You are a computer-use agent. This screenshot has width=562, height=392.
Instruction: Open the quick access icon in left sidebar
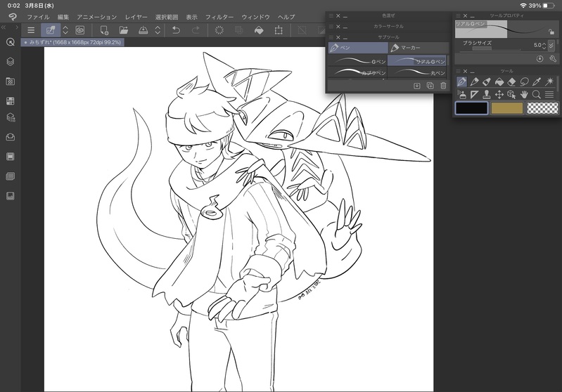point(11,42)
